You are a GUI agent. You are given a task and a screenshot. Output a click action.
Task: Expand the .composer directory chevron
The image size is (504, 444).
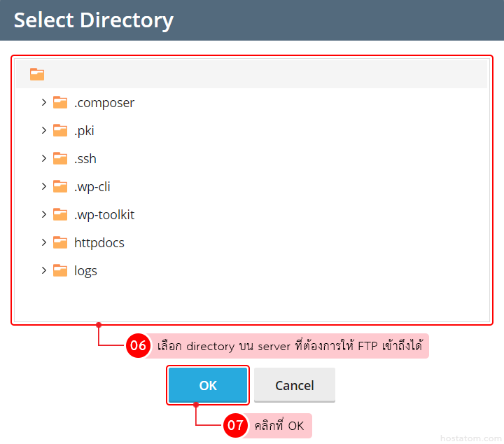[44, 102]
